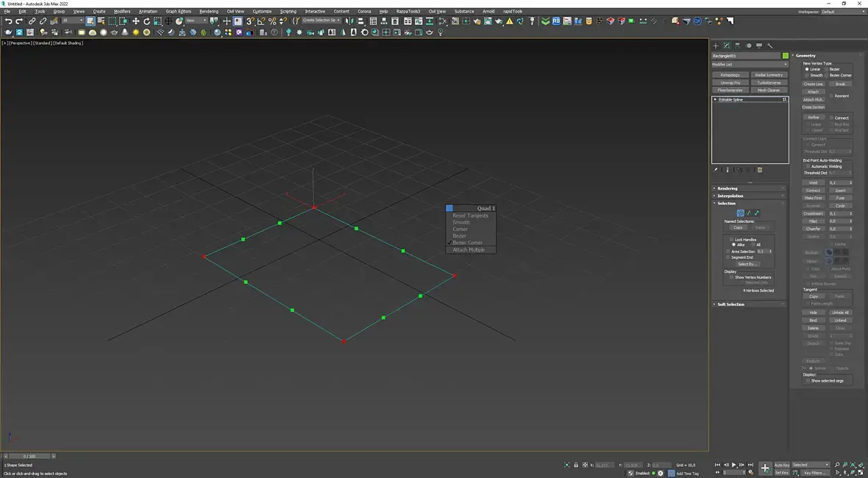868x478 pixels.
Task: Activate Vertex sub-object selection icon
Action: [740, 213]
